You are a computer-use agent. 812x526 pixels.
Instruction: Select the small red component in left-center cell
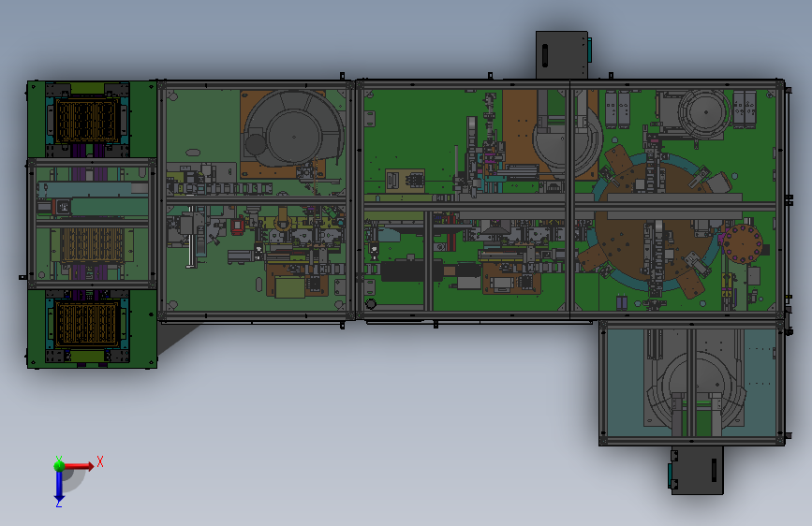coord(237,226)
